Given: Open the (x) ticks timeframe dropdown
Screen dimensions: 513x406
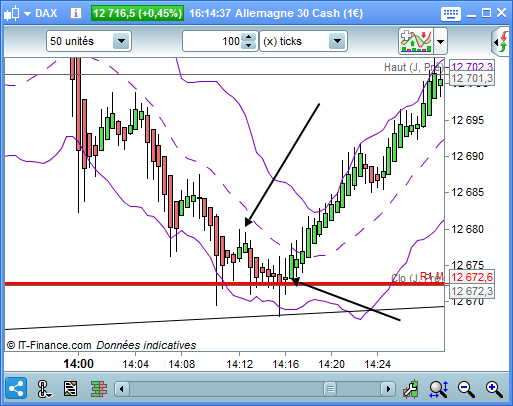Looking at the screenshot, I should pos(303,41).
